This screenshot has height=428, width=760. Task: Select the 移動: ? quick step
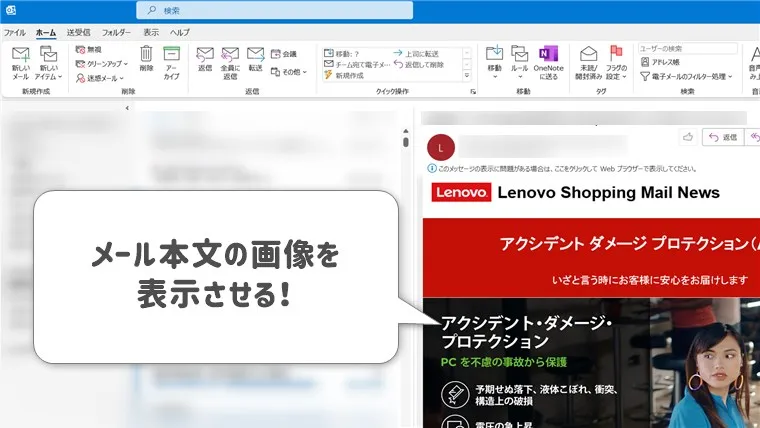pos(341,53)
